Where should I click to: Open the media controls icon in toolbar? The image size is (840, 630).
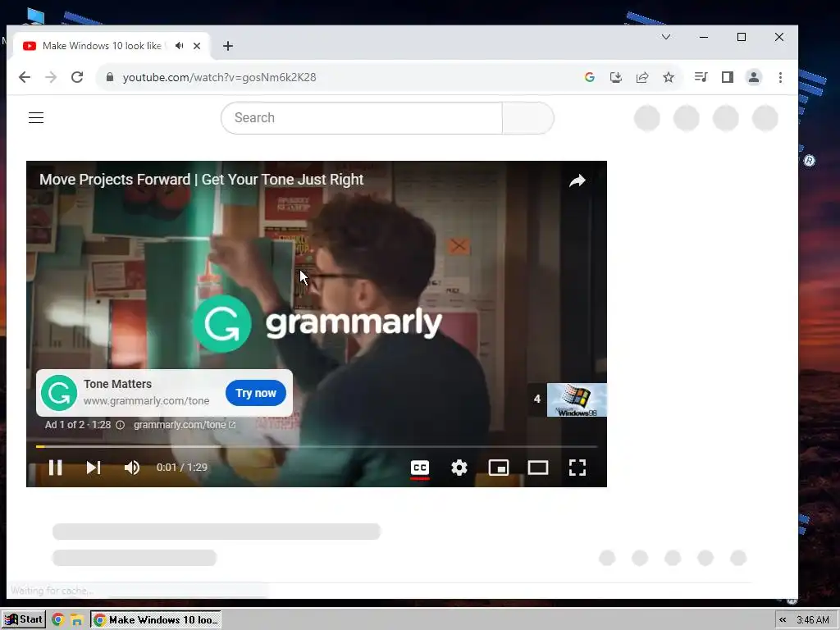click(x=701, y=77)
